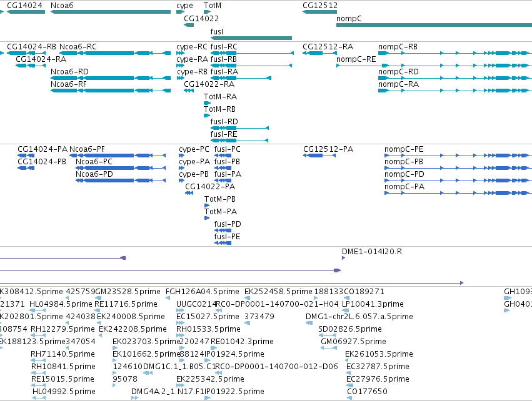Select EST EK225342.5prime

(181, 385)
